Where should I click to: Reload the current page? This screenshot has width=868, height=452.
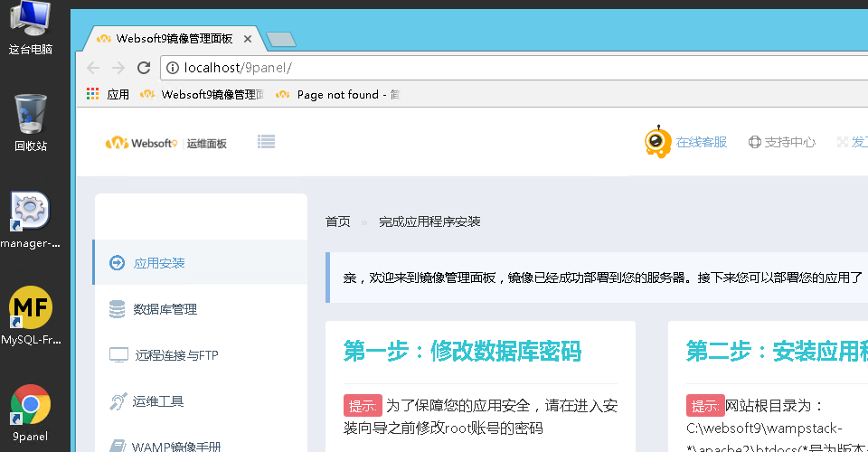144,68
